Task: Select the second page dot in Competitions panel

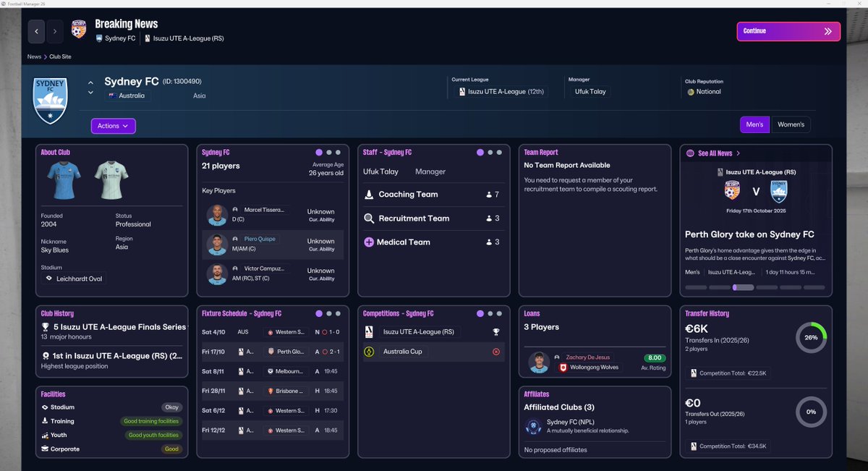Action: tap(490, 314)
